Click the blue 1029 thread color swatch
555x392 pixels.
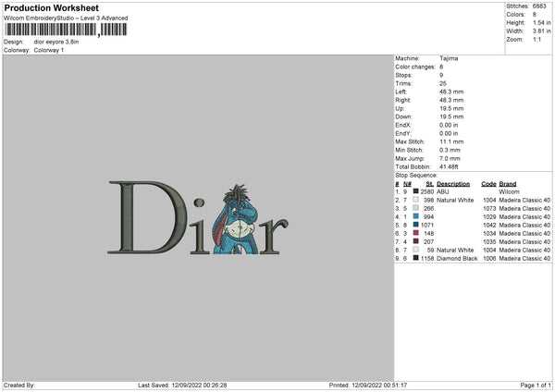(x=416, y=216)
